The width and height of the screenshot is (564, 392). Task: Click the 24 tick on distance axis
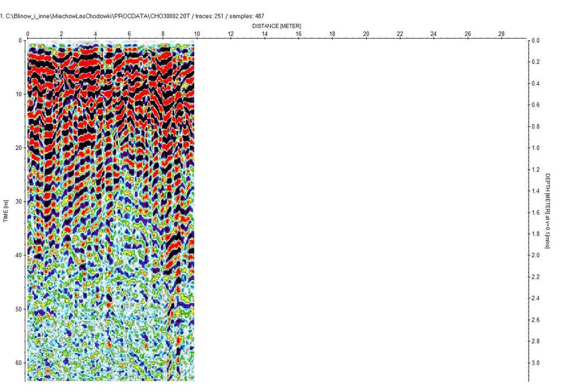(433, 34)
